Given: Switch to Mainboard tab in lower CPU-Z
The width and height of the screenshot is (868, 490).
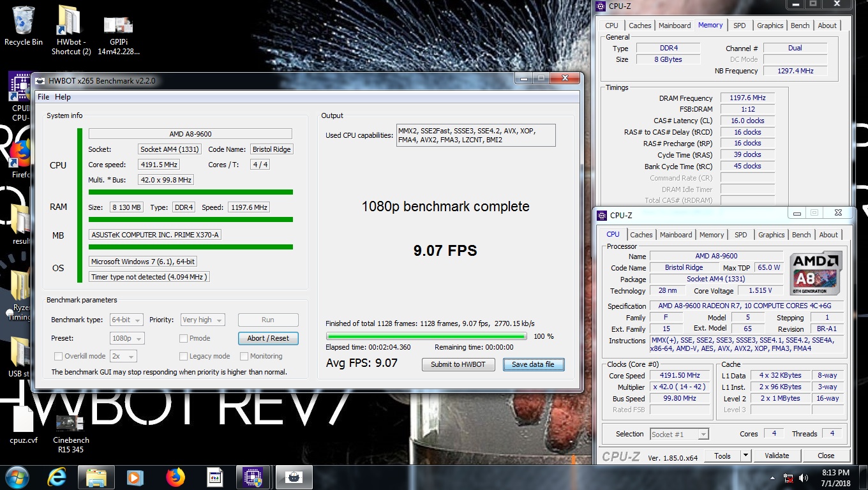Looking at the screenshot, I should pyautogui.click(x=676, y=235).
